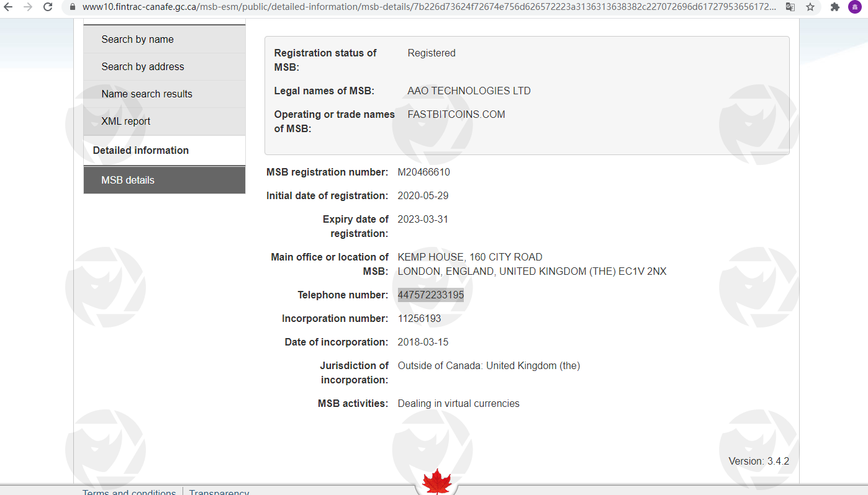868x495 pixels.
Task: Open the purple profile avatar
Action: (855, 7)
